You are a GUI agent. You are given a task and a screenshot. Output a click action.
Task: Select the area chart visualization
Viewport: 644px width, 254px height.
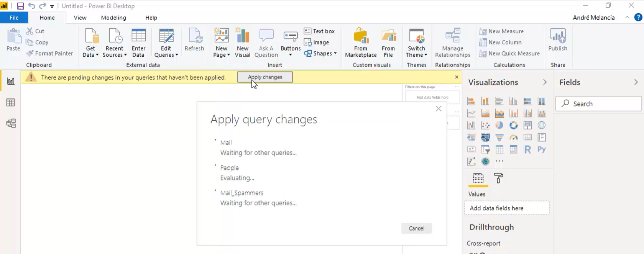pos(485,113)
